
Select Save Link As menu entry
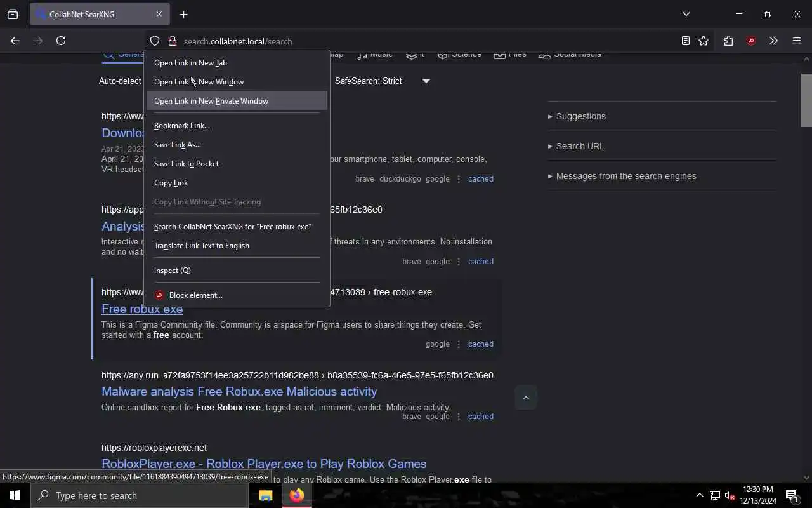(x=237, y=145)
